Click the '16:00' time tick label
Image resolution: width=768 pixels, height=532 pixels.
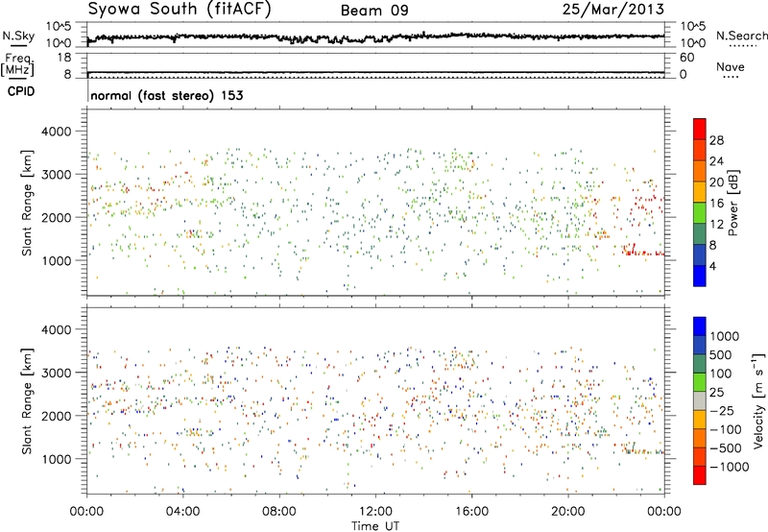471,512
